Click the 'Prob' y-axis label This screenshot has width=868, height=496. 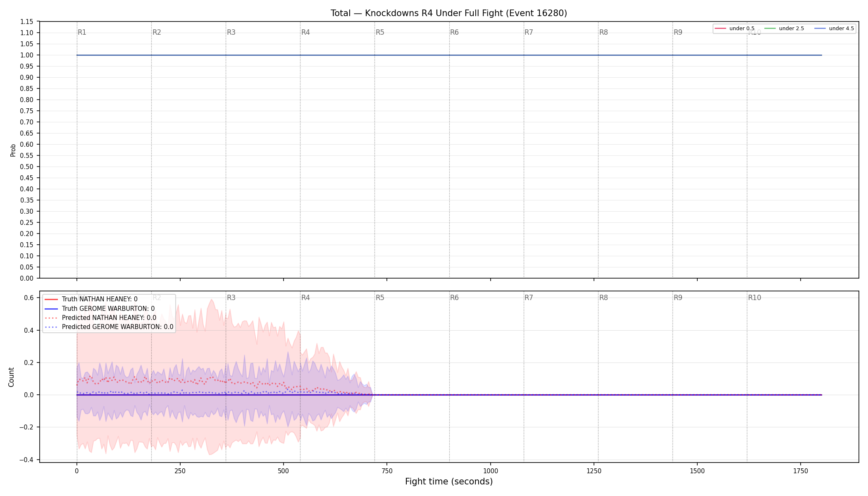coord(13,150)
